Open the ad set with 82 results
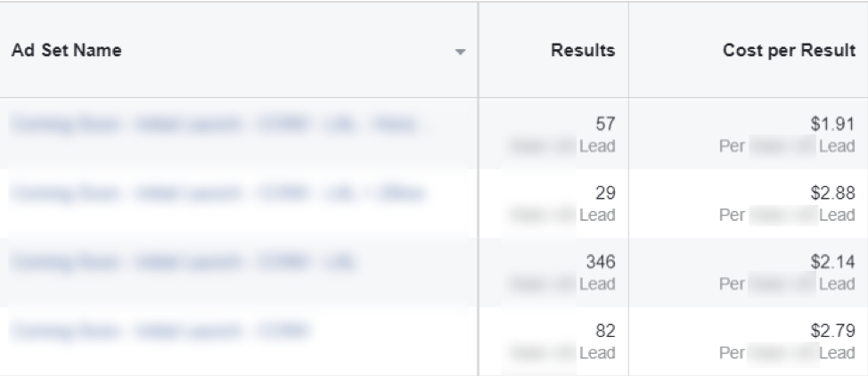Screen dimensions: 868x376 [x=160, y=331]
